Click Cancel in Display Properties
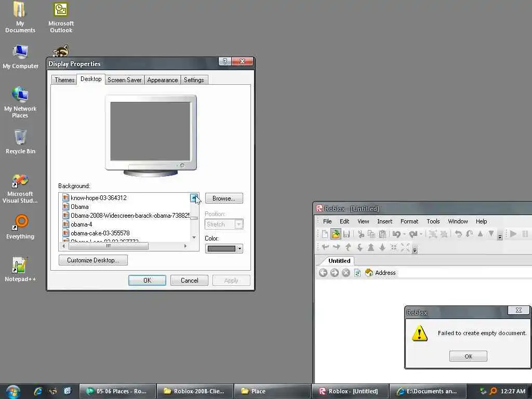Image resolution: width=532 pixels, height=399 pixels. [189, 280]
